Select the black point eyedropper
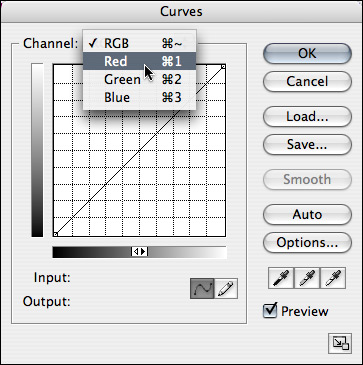This screenshot has width=363, height=365. click(x=281, y=278)
